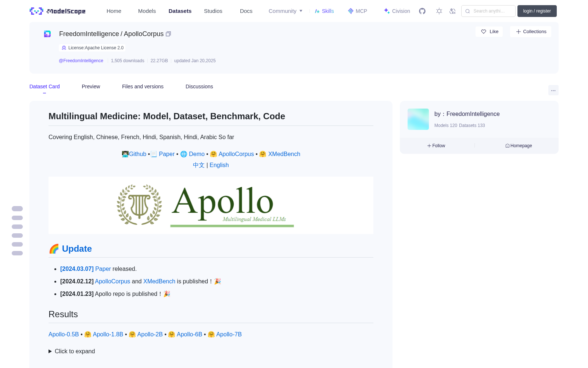Image resolution: width=588 pixels, height=368 pixels.
Task: Copy dataset name with the copy icon
Action: tap(168, 34)
